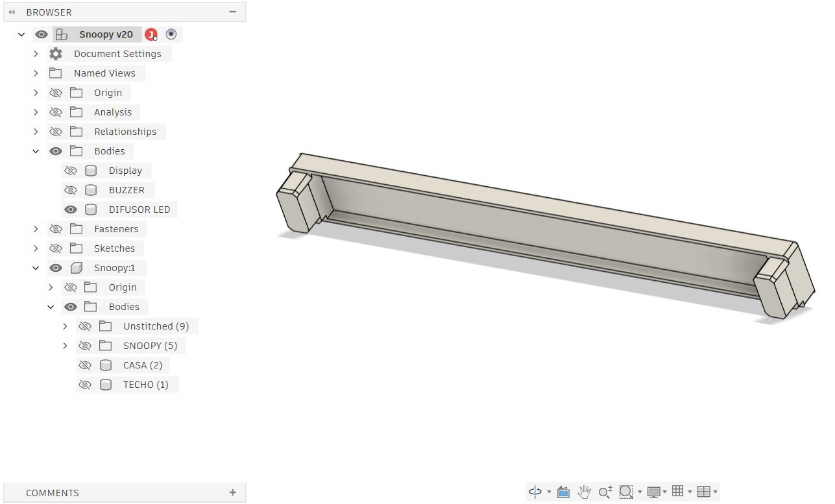Show the Analysis folder

pyautogui.click(x=56, y=112)
